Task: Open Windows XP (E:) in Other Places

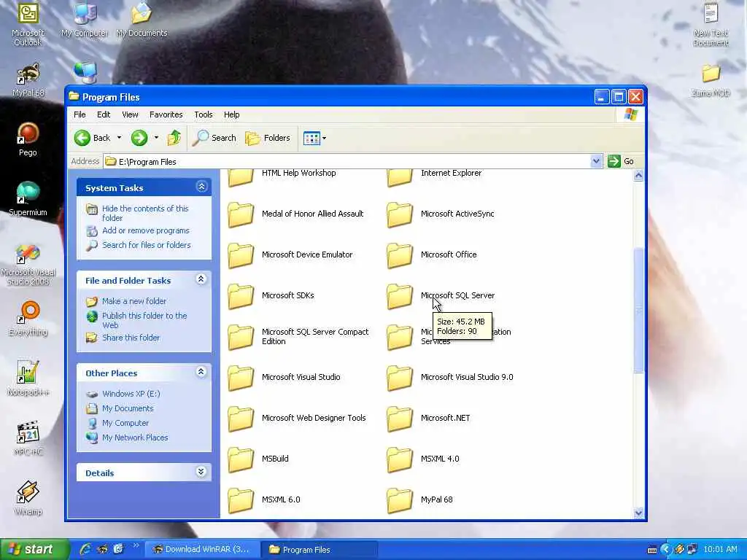Action: tap(131, 394)
